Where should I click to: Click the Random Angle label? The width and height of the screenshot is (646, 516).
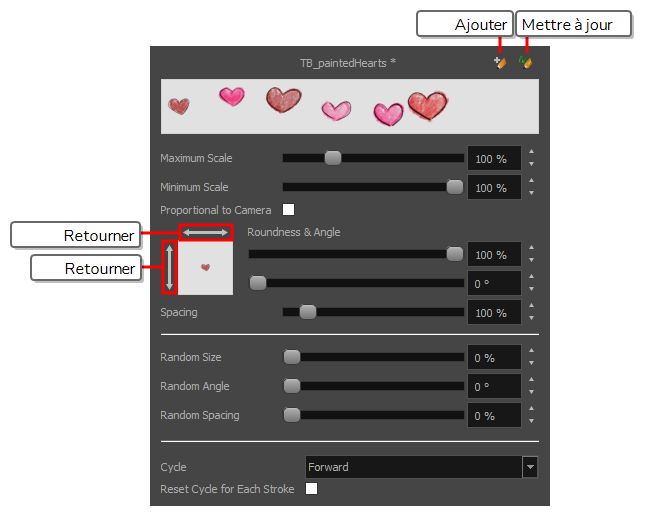[194, 386]
